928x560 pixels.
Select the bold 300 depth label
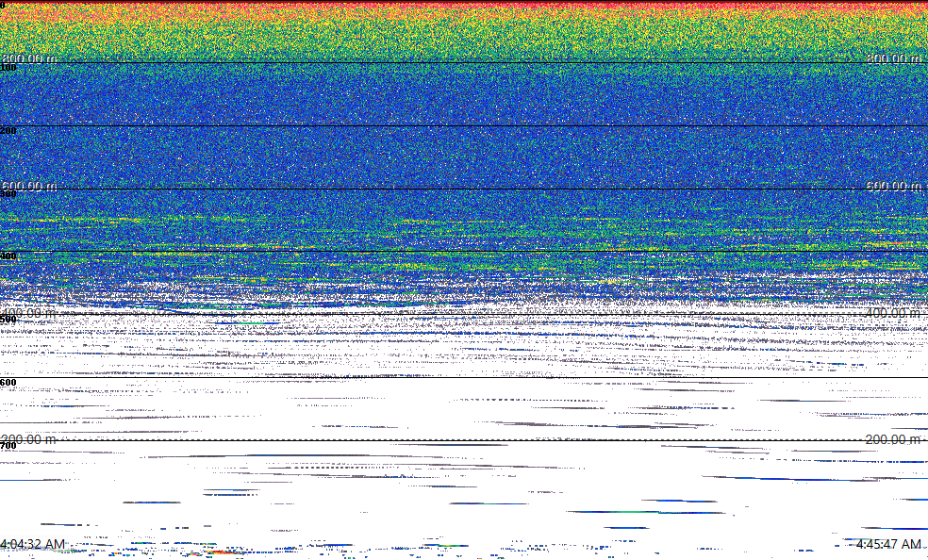point(8,193)
